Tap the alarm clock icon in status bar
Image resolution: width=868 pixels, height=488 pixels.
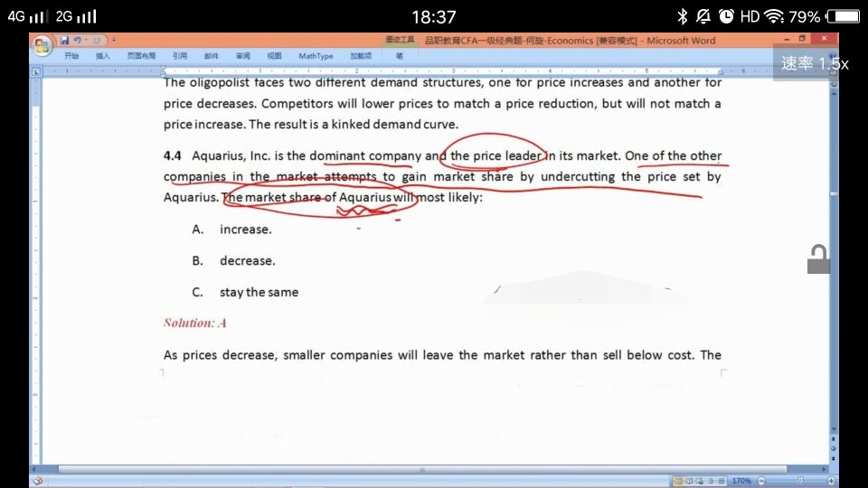pyautogui.click(x=726, y=16)
